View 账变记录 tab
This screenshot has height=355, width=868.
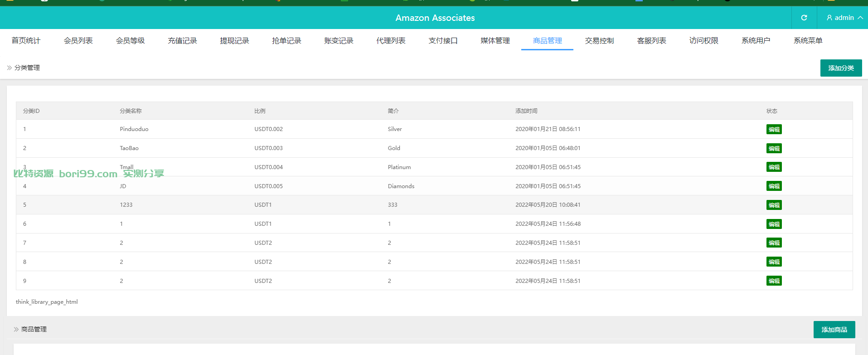click(339, 40)
